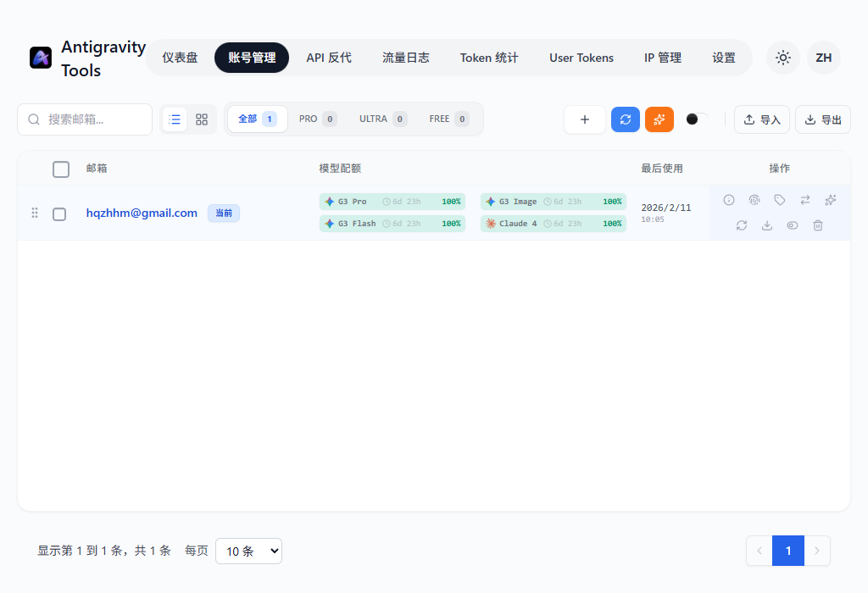Screen dimensions: 868x593
Task: Click the download icon in actions column
Action: click(x=766, y=225)
